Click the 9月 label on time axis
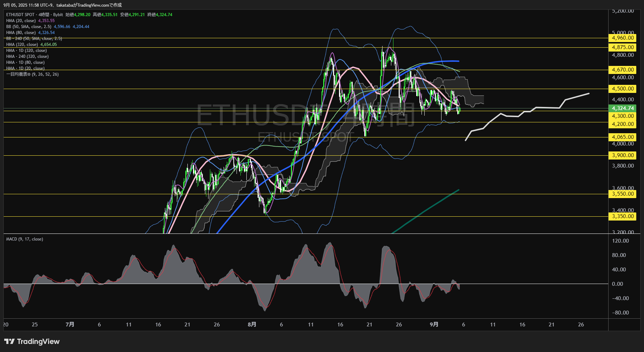This screenshot has height=352, width=644. tap(434, 325)
